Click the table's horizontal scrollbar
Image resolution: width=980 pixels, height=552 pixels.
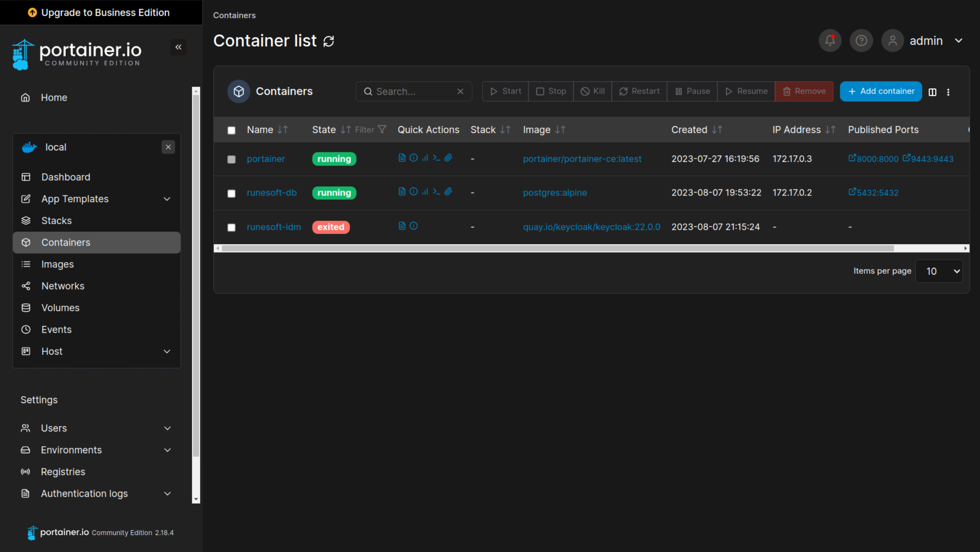pos(557,248)
